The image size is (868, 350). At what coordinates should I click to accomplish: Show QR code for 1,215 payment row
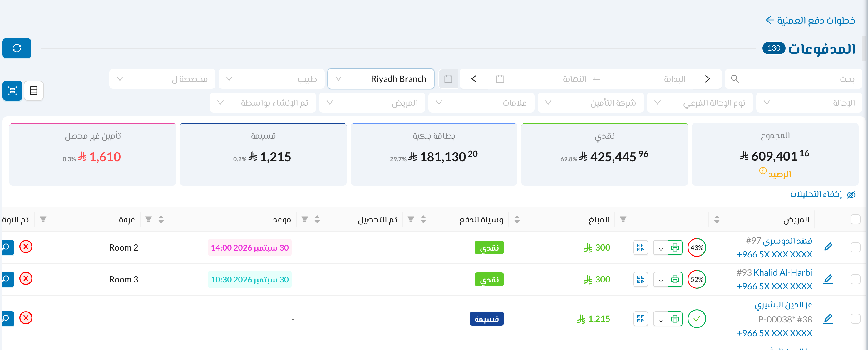(641, 319)
